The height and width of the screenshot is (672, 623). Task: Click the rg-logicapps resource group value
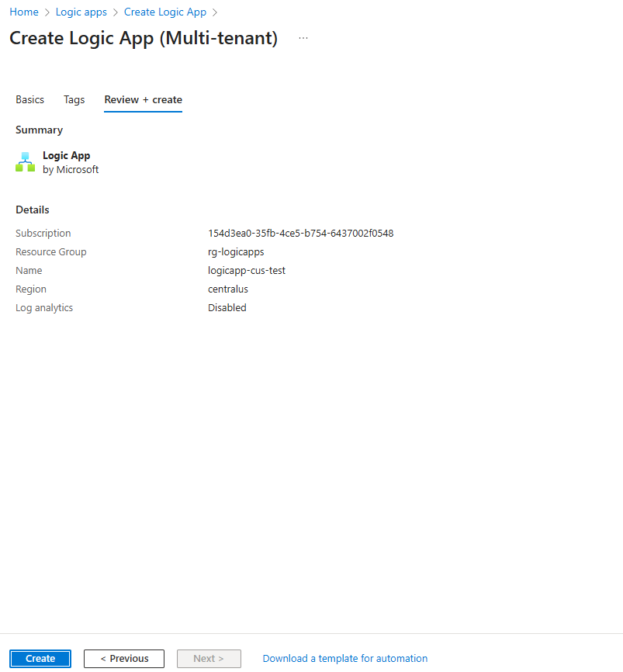click(236, 252)
